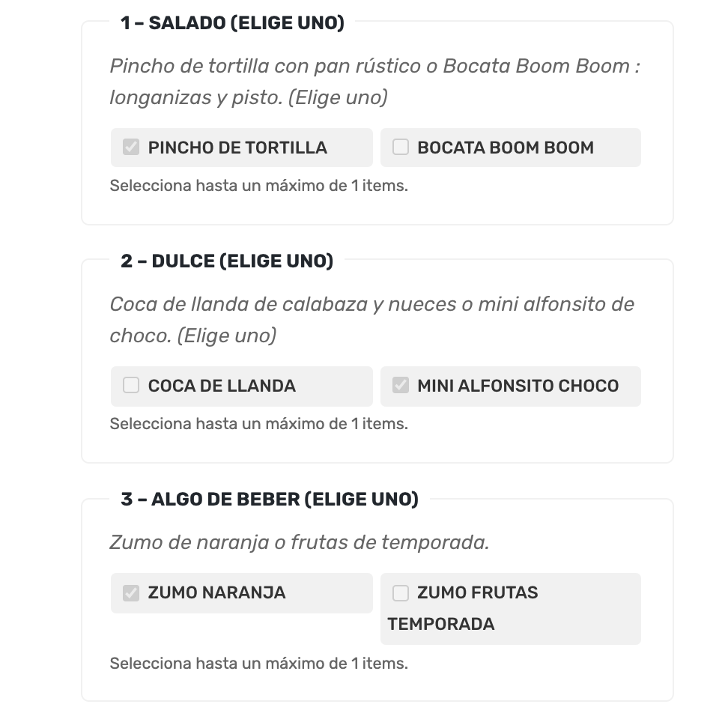Click the '1 – SALADO (ELIGE UNO)' heading

click(232, 22)
